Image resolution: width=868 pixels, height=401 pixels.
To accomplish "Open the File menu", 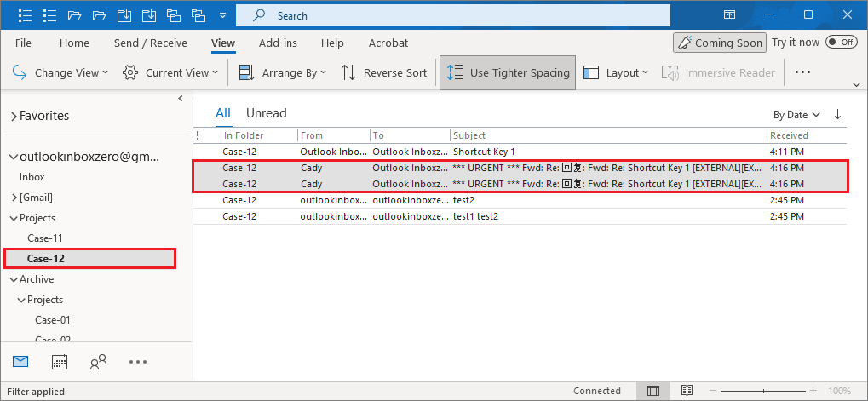I will (x=24, y=43).
